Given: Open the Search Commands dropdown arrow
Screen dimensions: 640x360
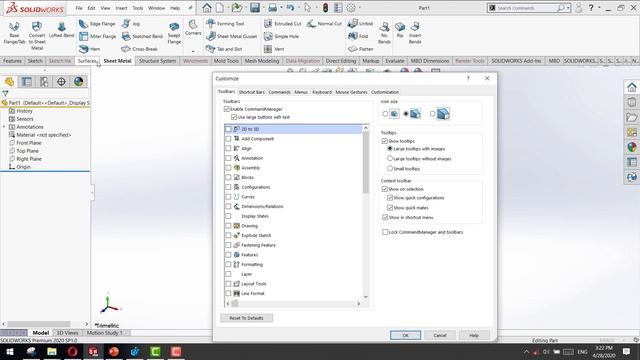Looking at the screenshot, I should point(568,8).
